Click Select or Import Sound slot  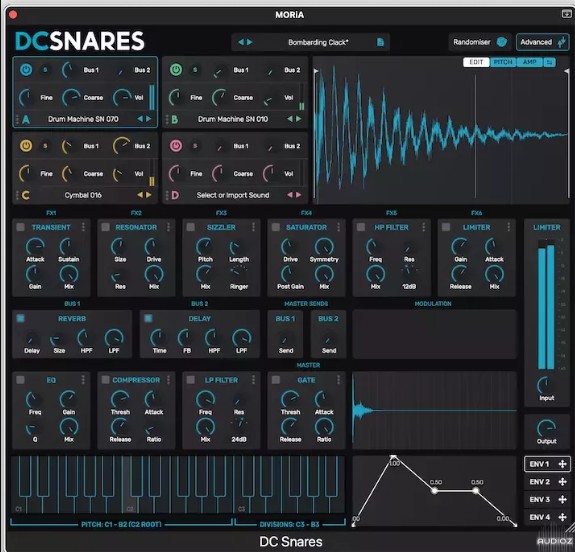[x=233, y=195]
